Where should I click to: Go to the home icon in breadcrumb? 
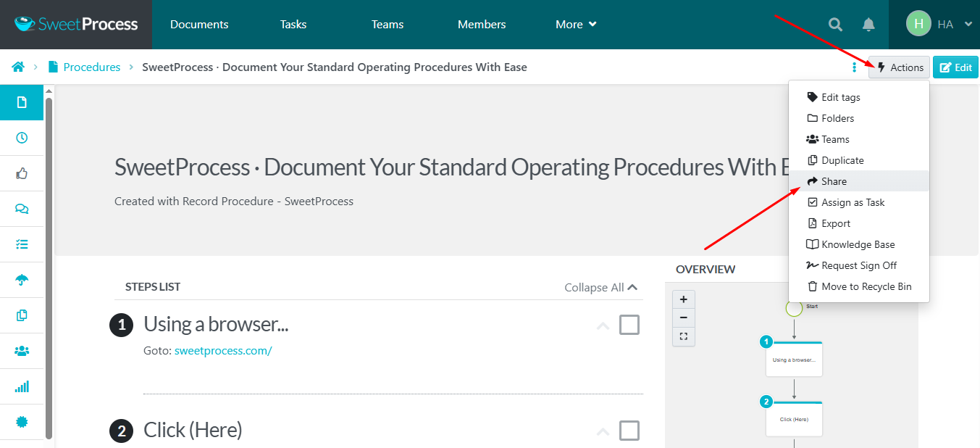click(18, 67)
